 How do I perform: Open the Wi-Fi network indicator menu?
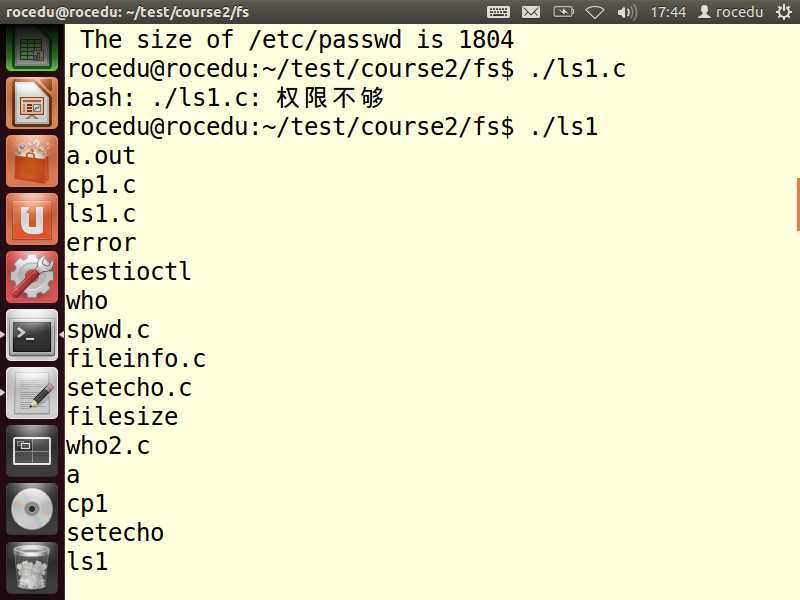(595, 12)
